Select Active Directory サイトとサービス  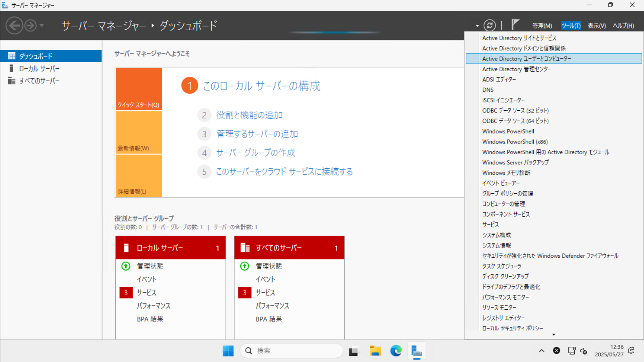[554, 38]
